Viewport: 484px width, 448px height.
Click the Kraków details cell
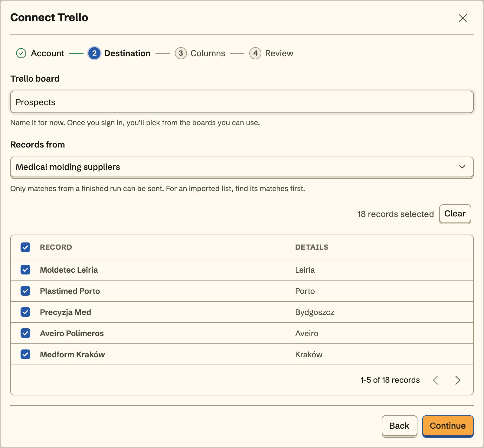pyautogui.click(x=309, y=354)
